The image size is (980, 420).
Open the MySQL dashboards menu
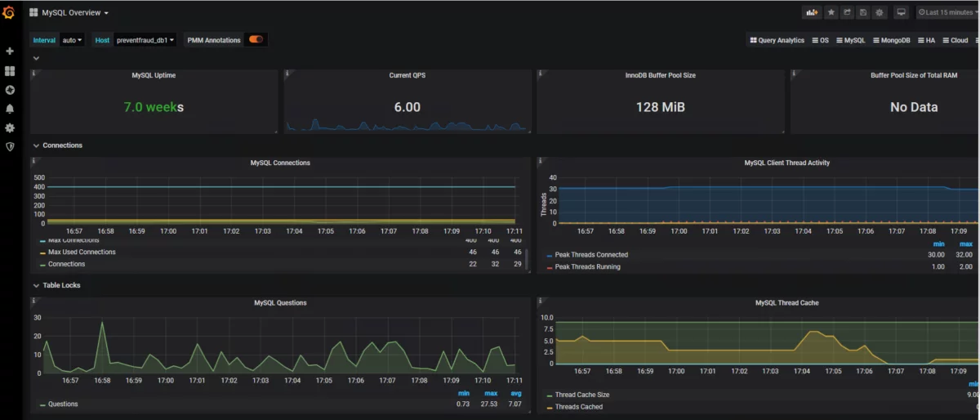point(850,40)
